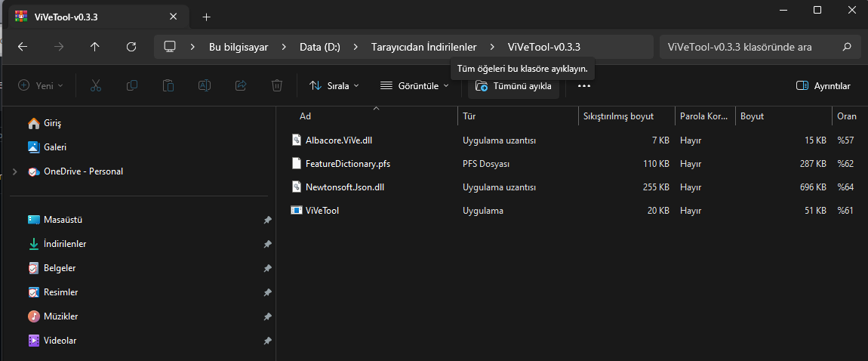The height and width of the screenshot is (361, 868).
Task: Unpin Masaüstü using its pin icon
Action: [x=267, y=220]
